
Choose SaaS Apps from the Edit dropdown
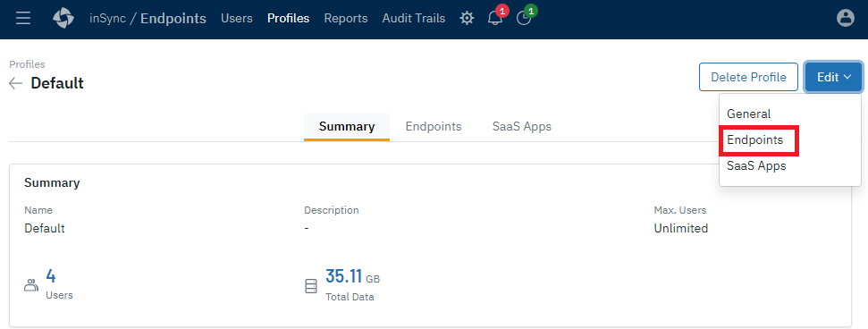click(756, 165)
